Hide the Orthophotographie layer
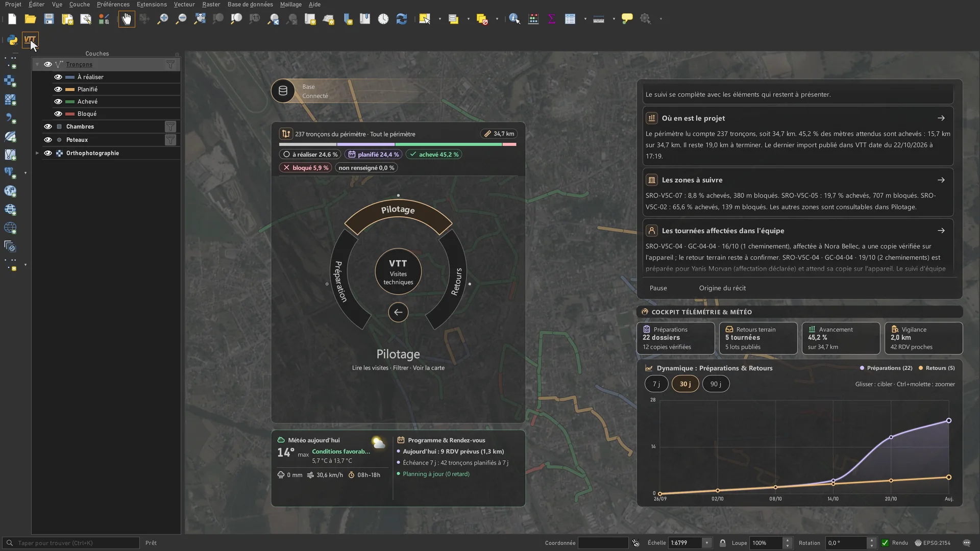 (x=47, y=153)
